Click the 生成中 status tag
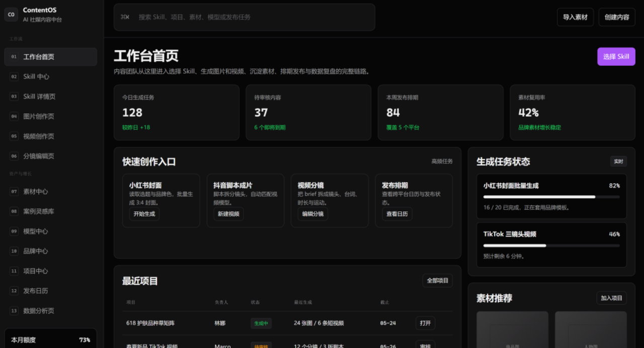Screen dimensions: 644x348 [261, 323]
